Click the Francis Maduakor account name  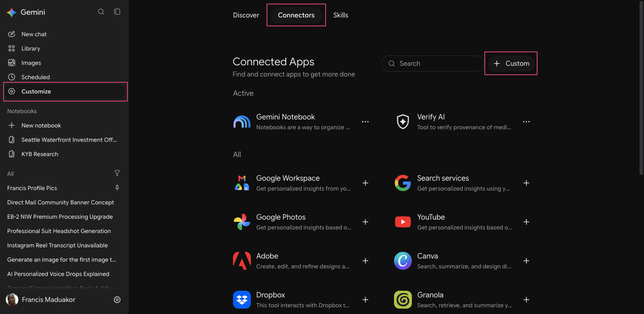tap(48, 300)
